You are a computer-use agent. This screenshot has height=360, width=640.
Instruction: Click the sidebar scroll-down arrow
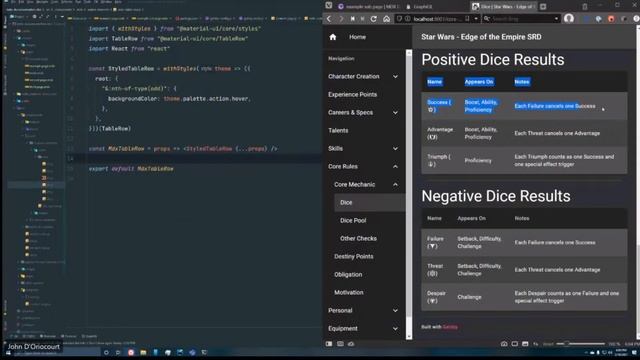click(409, 337)
